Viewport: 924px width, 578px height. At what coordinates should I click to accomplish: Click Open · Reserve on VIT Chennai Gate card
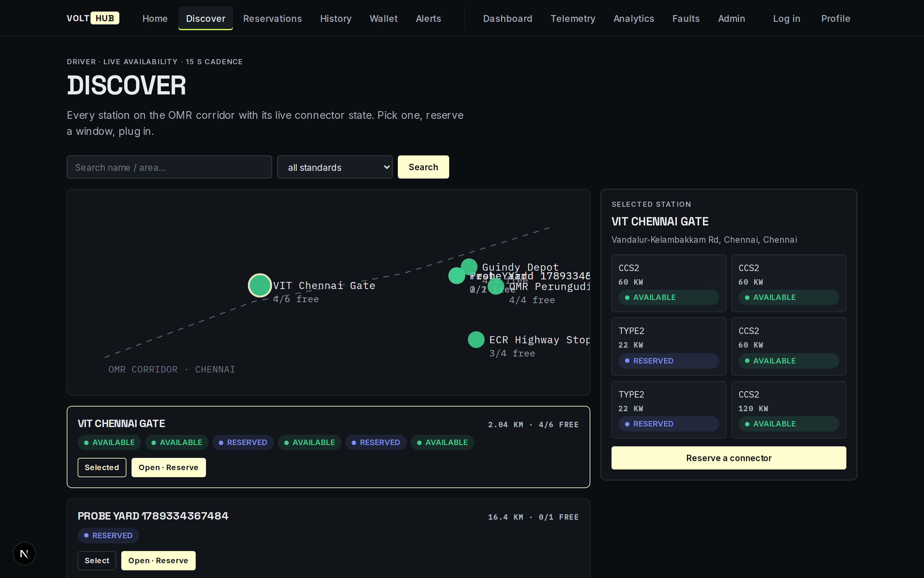coord(168,467)
